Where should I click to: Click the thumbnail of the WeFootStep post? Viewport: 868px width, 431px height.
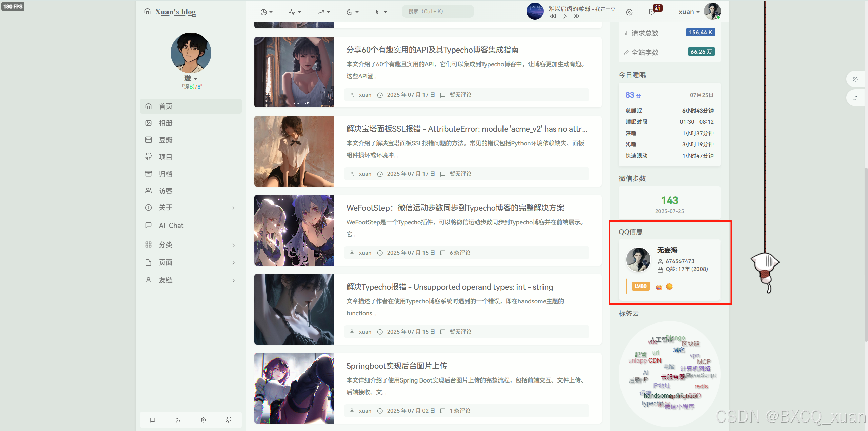(x=294, y=230)
